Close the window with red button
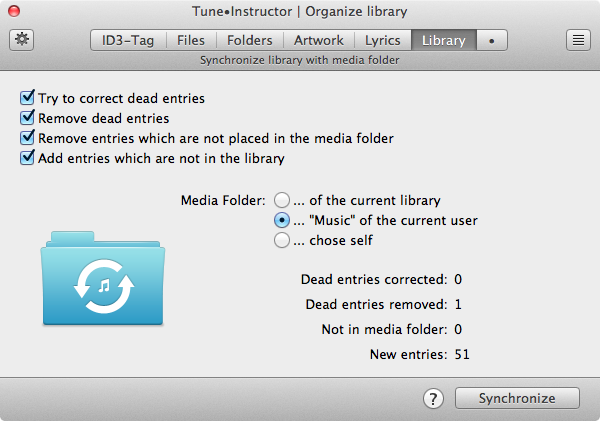The image size is (600, 421). 14,11
